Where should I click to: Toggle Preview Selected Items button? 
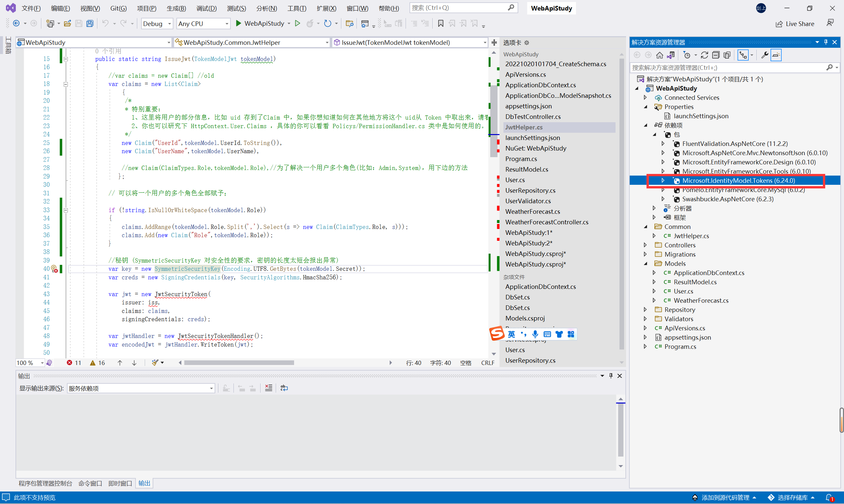pos(776,55)
